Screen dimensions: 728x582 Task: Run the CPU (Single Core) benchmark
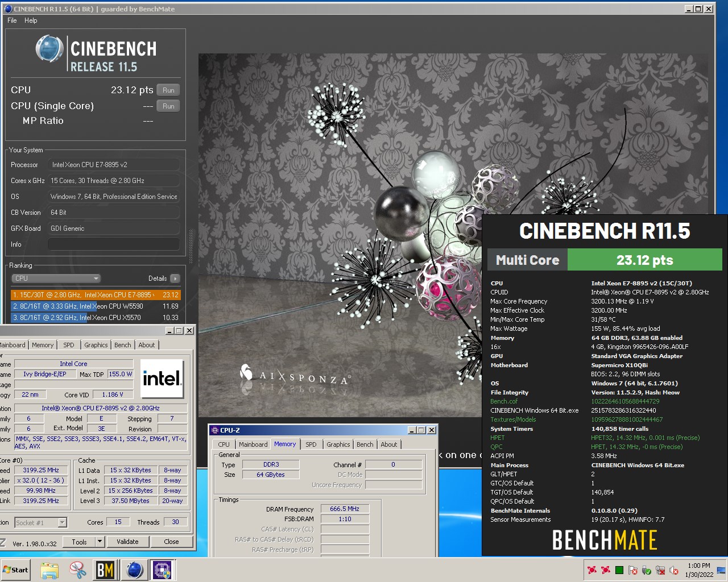(x=168, y=106)
